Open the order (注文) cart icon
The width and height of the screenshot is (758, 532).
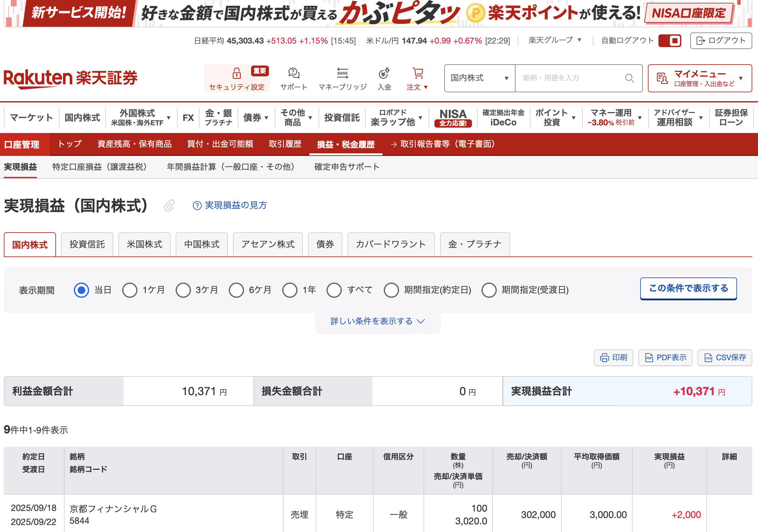pos(418,73)
